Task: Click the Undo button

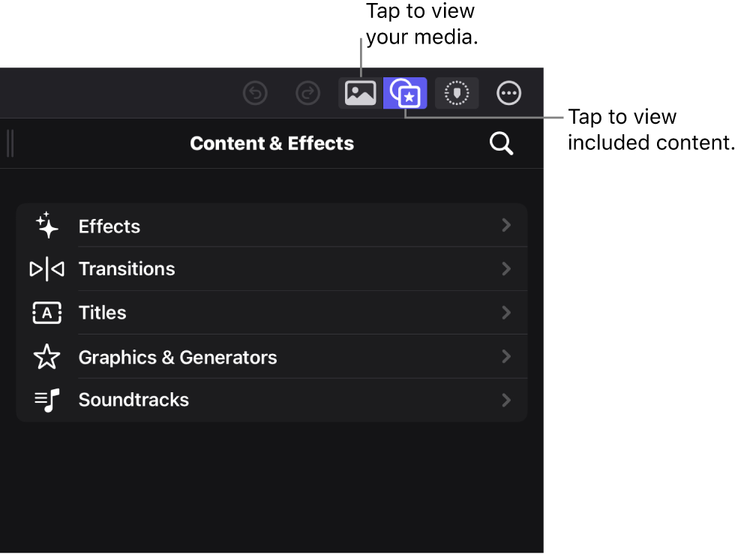Action: pos(255,93)
